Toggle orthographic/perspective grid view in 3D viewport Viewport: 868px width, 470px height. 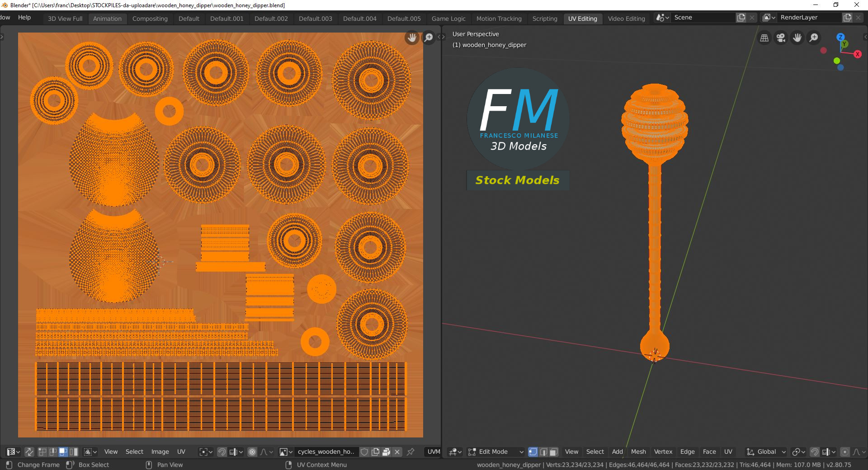tap(764, 38)
